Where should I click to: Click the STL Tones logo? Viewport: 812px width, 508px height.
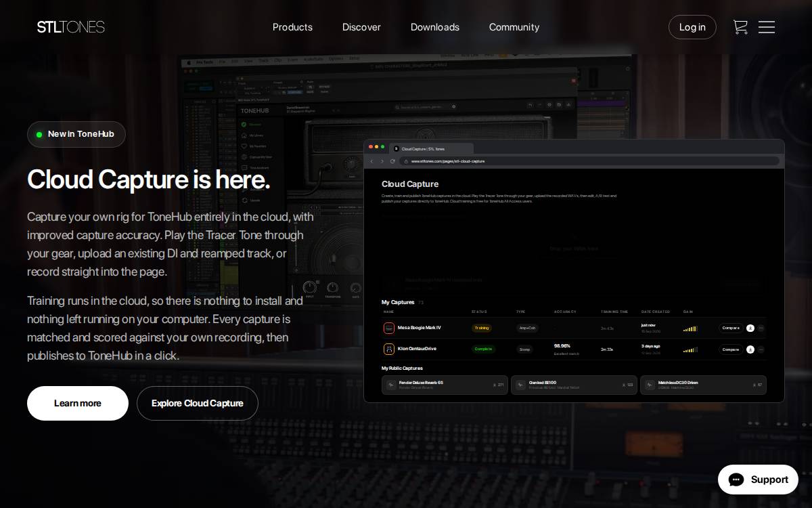coord(71,27)
